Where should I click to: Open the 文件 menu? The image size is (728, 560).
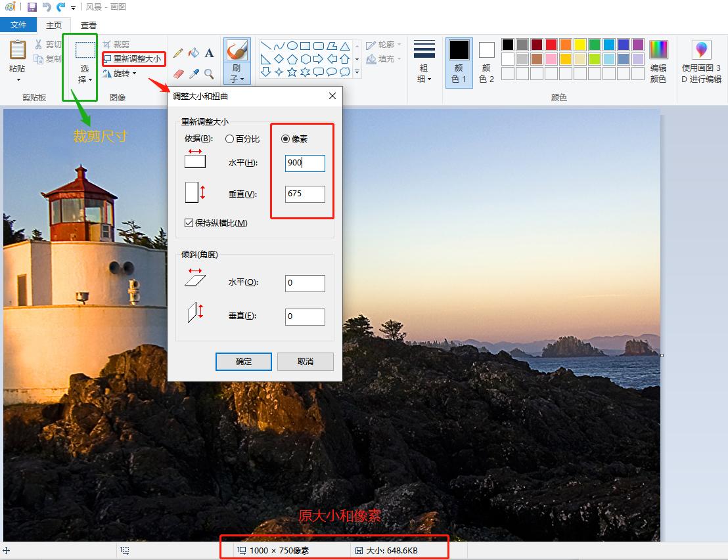tap(18, 25)
